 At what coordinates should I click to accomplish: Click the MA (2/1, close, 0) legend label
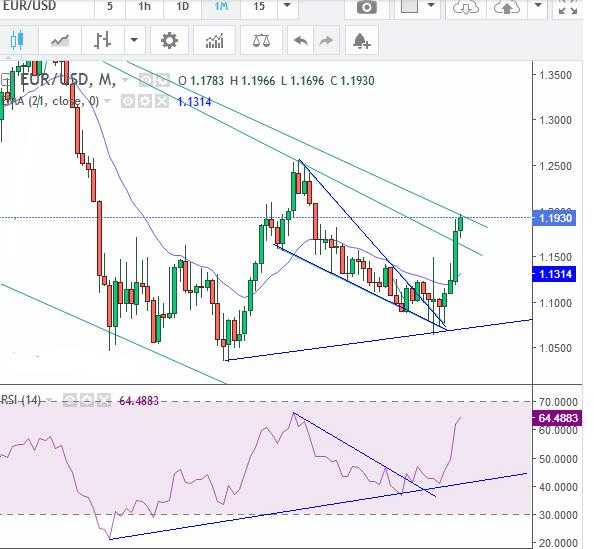(x=51, y=101)
